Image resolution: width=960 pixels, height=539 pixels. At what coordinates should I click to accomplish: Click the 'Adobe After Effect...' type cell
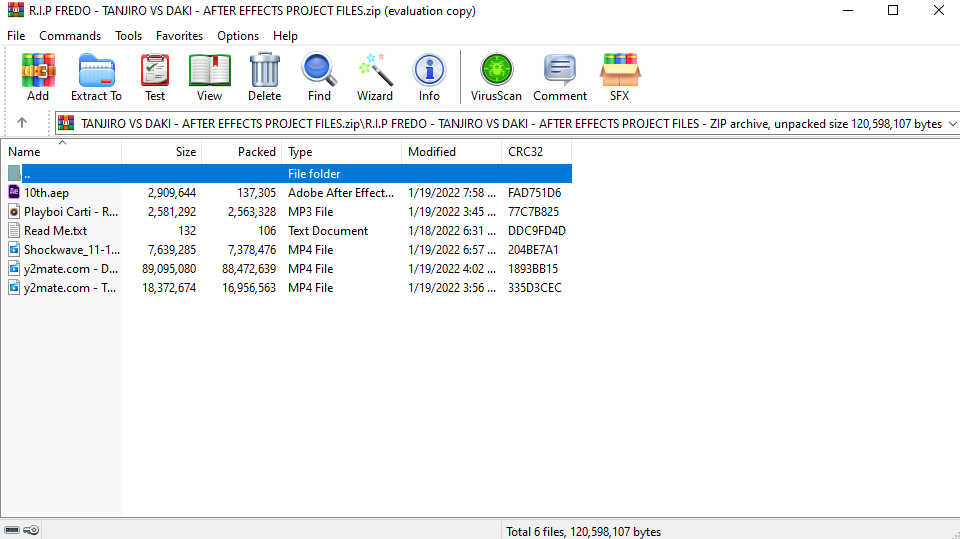[341, 192]
